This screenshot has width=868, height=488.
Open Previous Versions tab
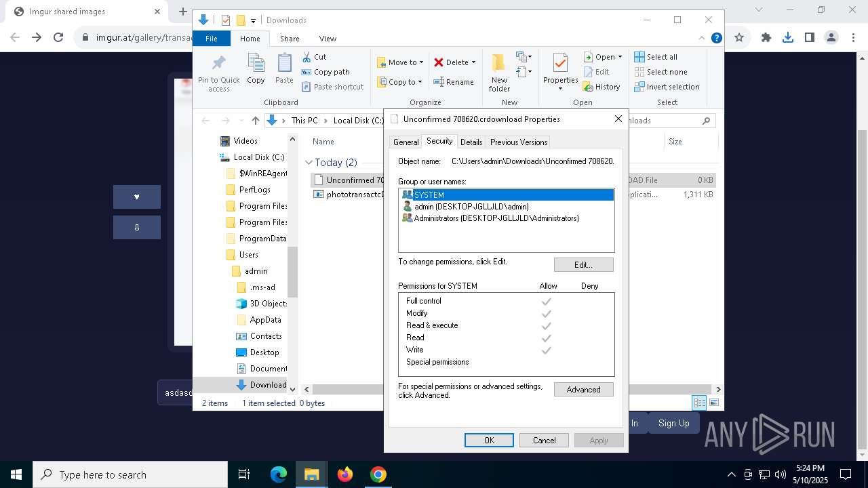pyautogui.click(x=519, y=142)
